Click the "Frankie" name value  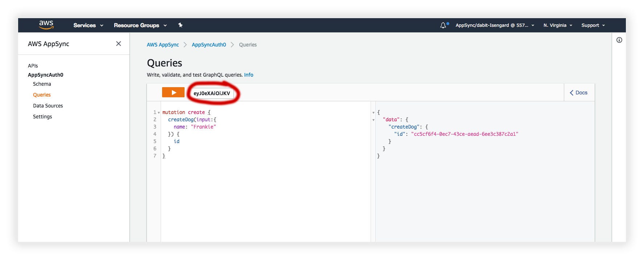(203, 127)
